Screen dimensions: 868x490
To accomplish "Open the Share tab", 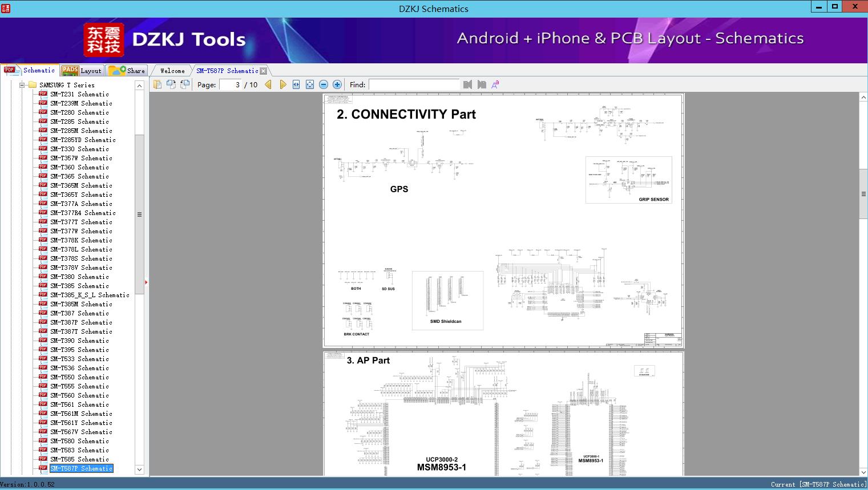I will click(127, 71).
